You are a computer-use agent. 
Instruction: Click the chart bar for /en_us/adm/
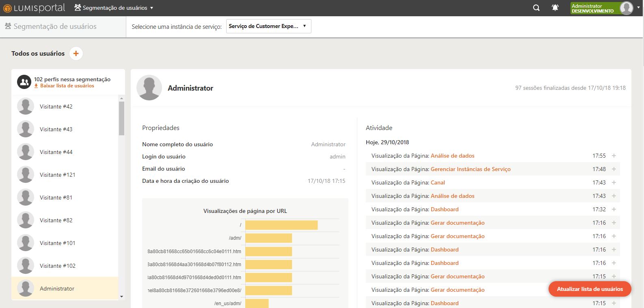[257, 303]
